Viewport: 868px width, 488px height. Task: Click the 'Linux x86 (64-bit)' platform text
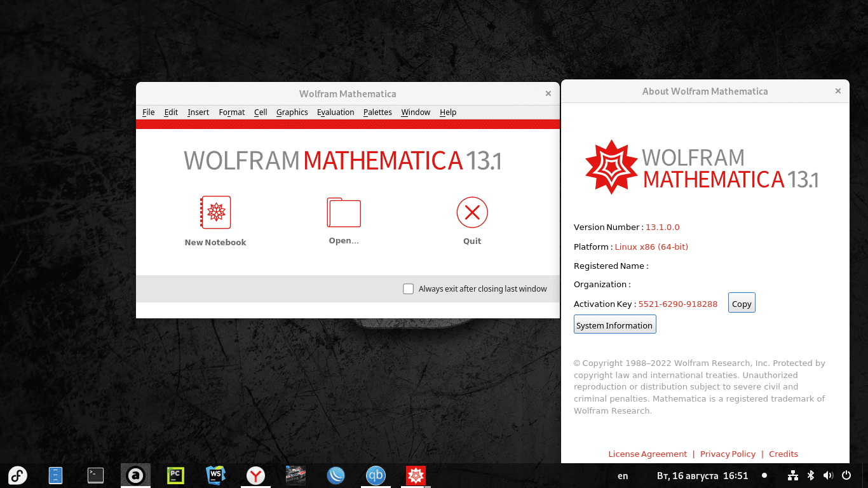651,247
